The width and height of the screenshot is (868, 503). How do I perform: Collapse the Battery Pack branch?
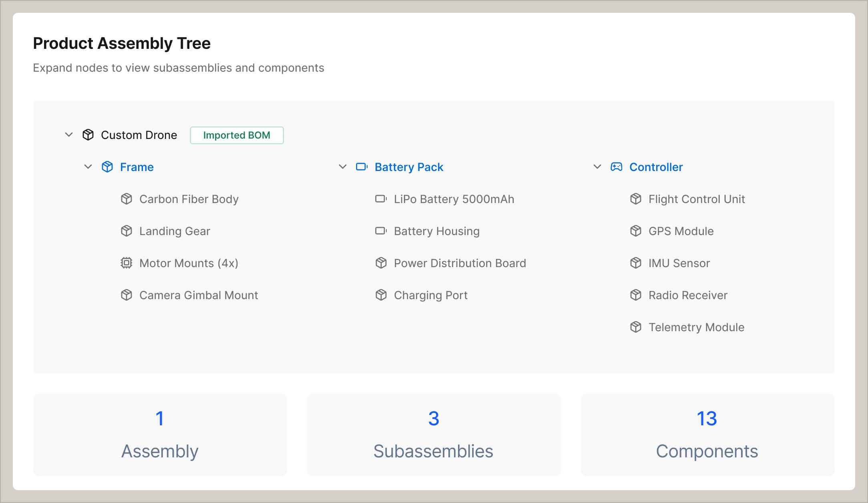point(342,167)
